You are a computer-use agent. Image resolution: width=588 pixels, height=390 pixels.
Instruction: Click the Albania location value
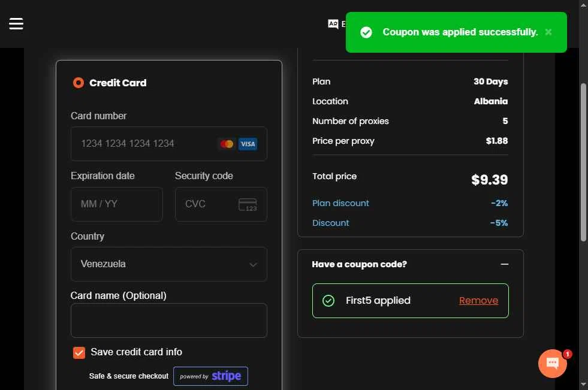click(491, 101)
